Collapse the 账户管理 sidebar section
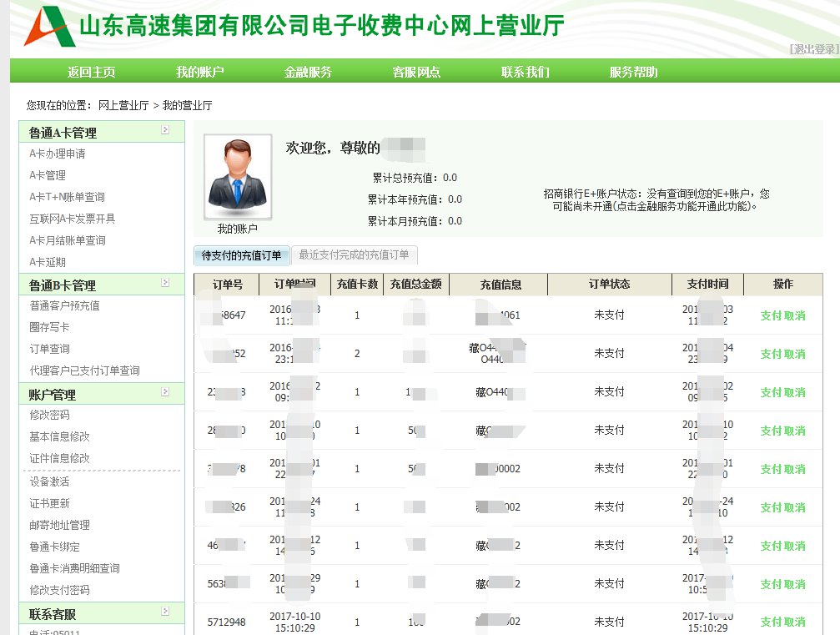This screenshot has width=840, height=635. (x=165, y=392)
